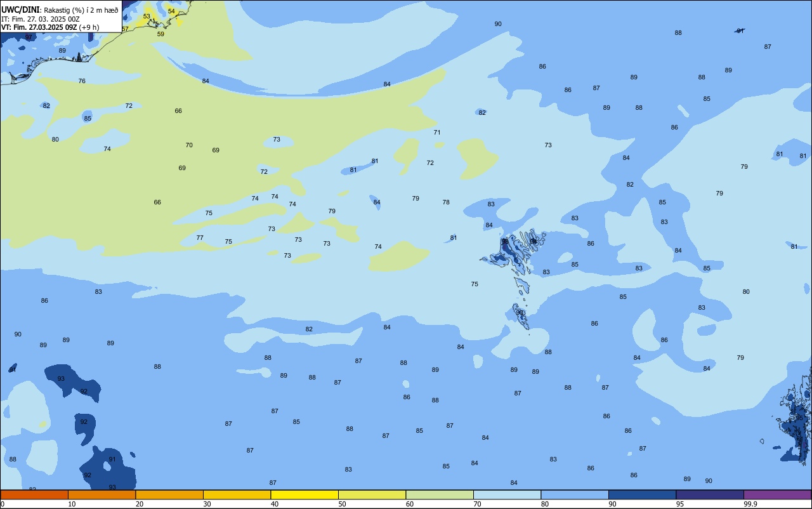
Task: Click the "99.9" legend tick label
Action: pos(750,504)
